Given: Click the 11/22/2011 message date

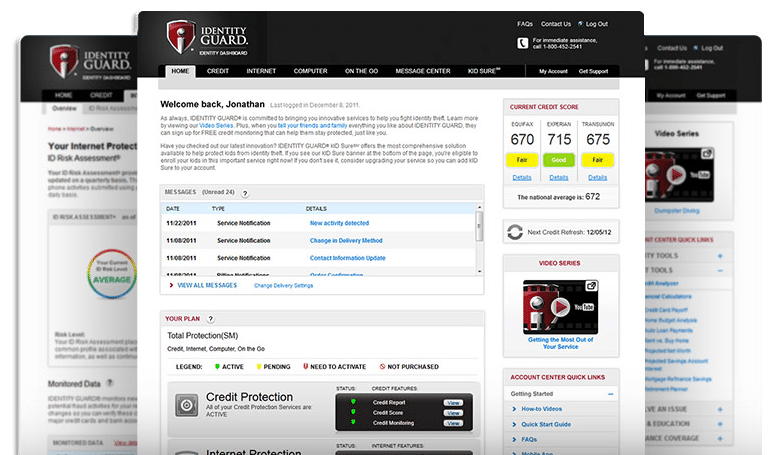Looking at the screenshot, I should click(x=181, y=223).
